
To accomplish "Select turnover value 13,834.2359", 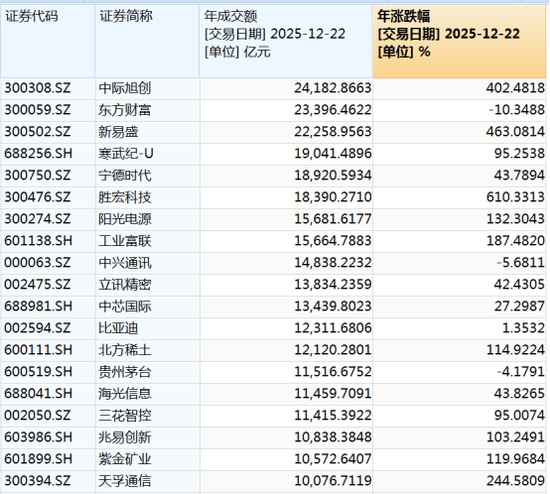I will coord(333,284).
